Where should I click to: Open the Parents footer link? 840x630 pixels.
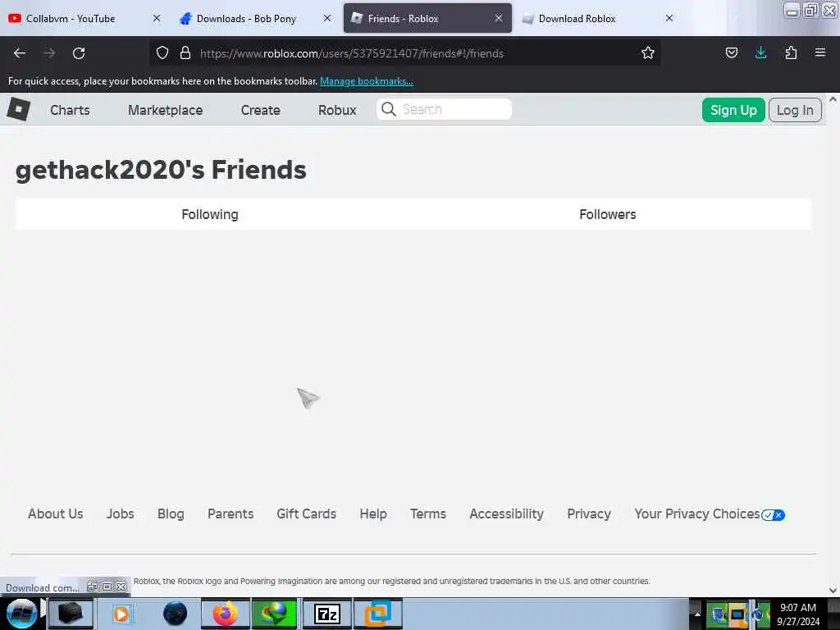(231, 514)
